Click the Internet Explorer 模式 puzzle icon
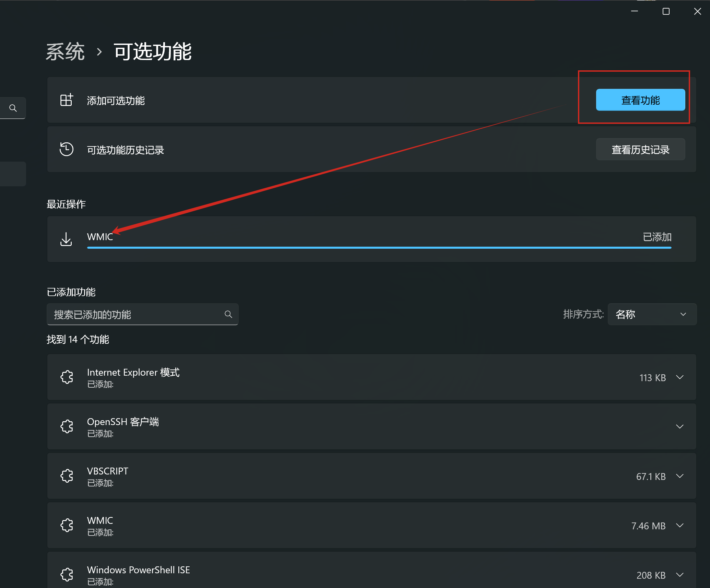The height and width of the screenshot is (588, 710). pyautogui.click(x=67, y=377)
